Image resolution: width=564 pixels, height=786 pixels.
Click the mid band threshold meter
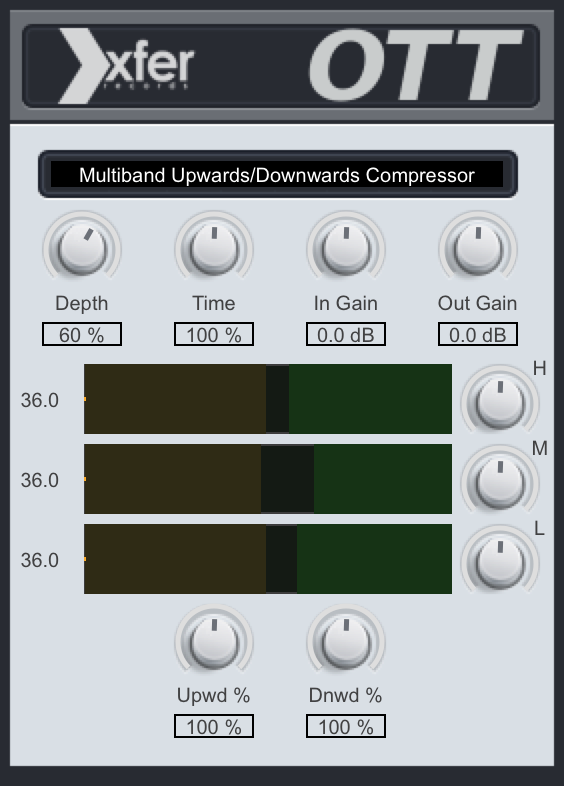point(268,479)
